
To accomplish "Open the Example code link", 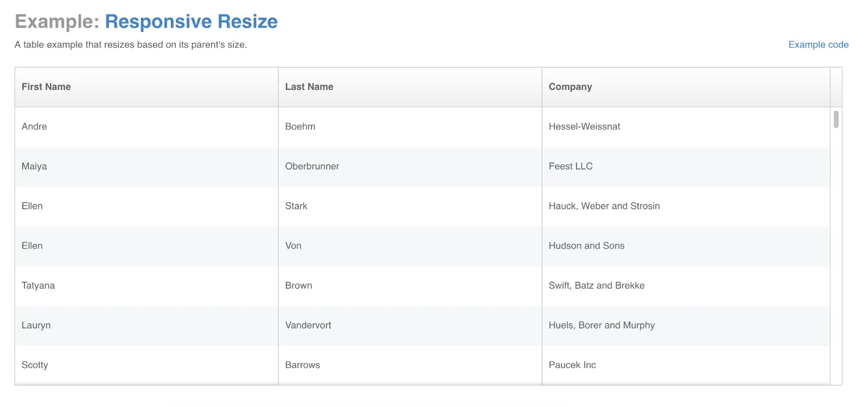I will (x=818, y=44).
